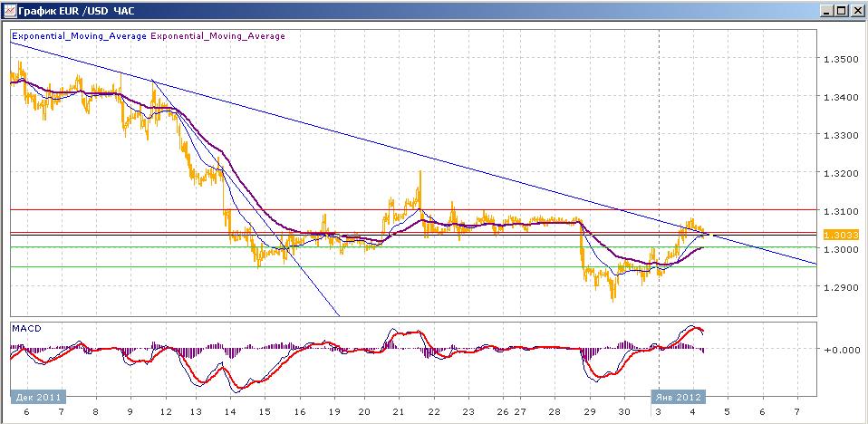The height and width of the screenshot is (424, 868).
Task: Click the 1.3300 price axis label
Action: click(x=842, y=135)
